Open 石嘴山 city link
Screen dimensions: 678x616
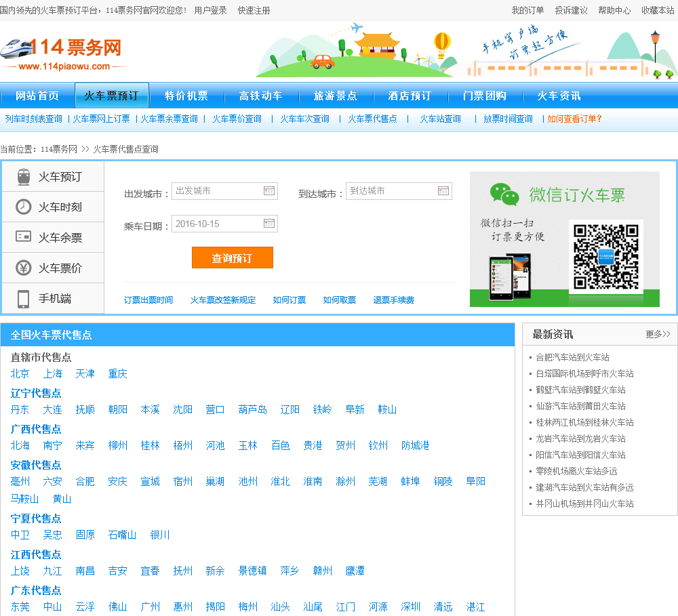(122, 535)
